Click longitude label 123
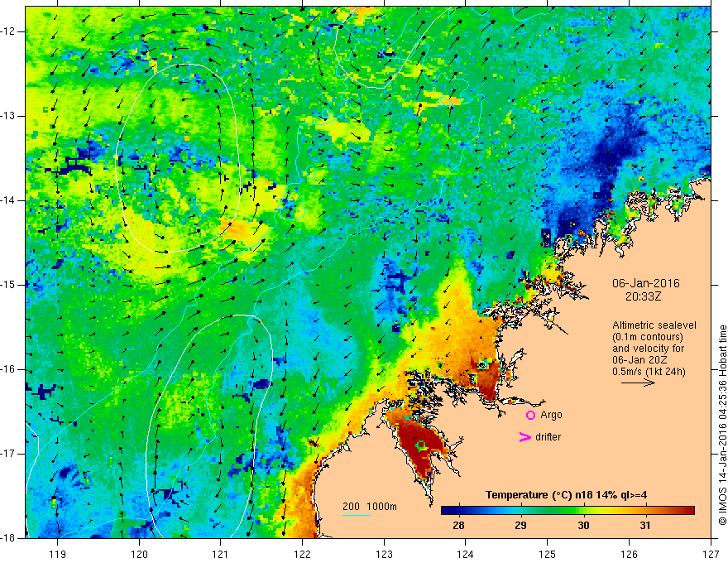Image resolution: width=728 pixels, height=563 pixels. click(384, 554)
